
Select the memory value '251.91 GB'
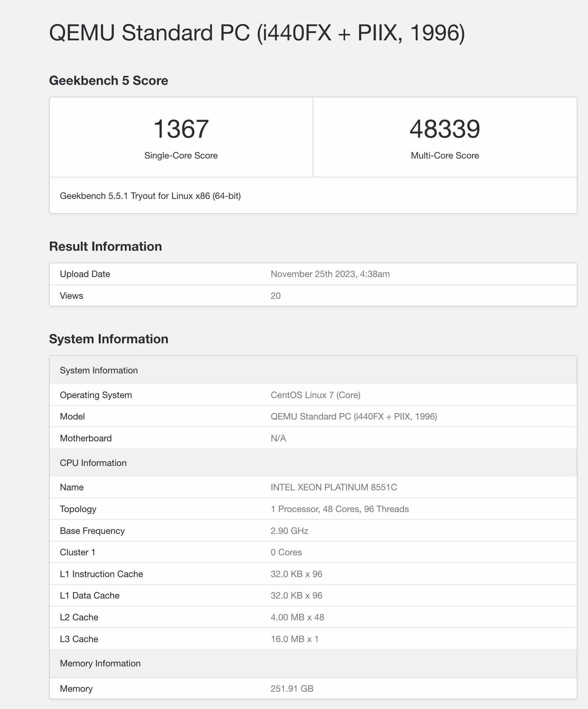[x=292, y=689]
